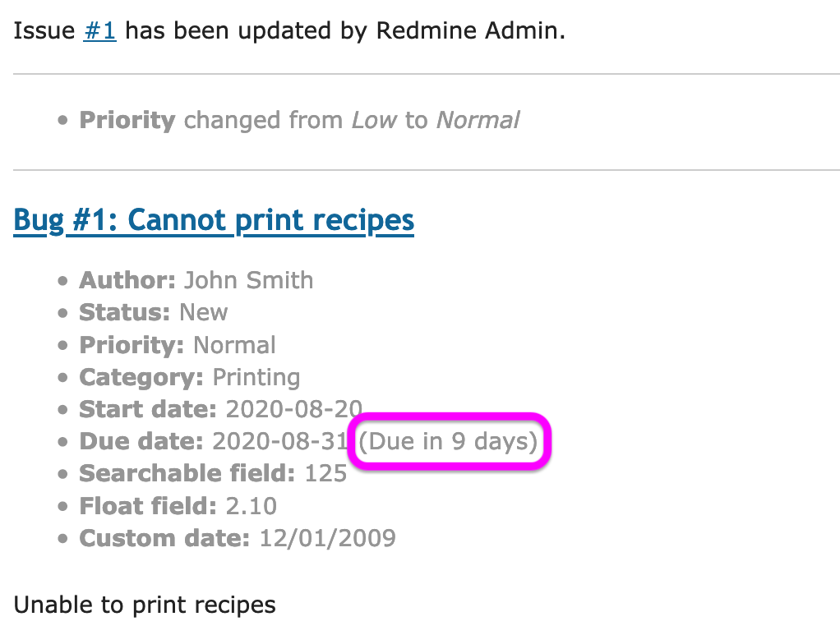The width and height of the screenshot is (840, 635).
Task: Click the Custom date value 12/01/2009
Action: tap(327, 539)
